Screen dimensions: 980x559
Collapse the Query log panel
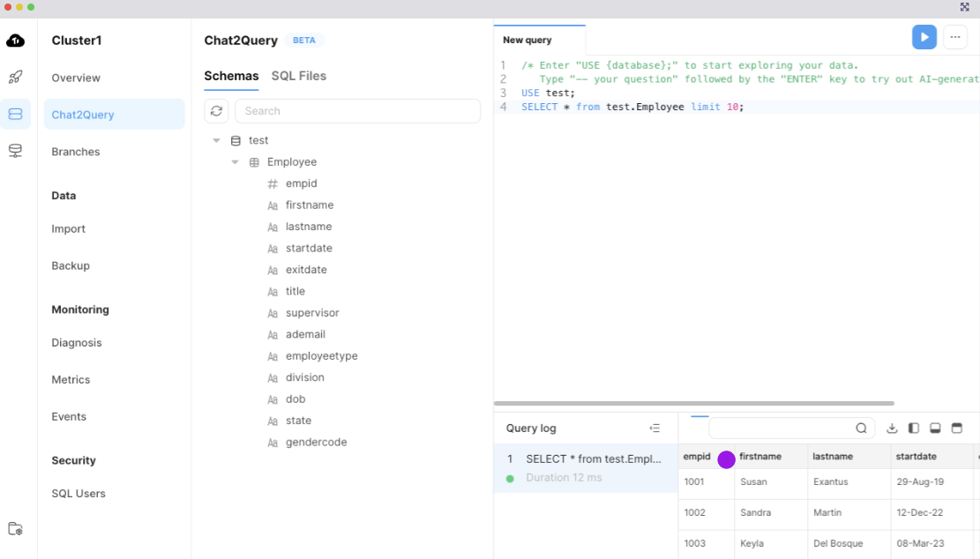[x=655, y=428]
